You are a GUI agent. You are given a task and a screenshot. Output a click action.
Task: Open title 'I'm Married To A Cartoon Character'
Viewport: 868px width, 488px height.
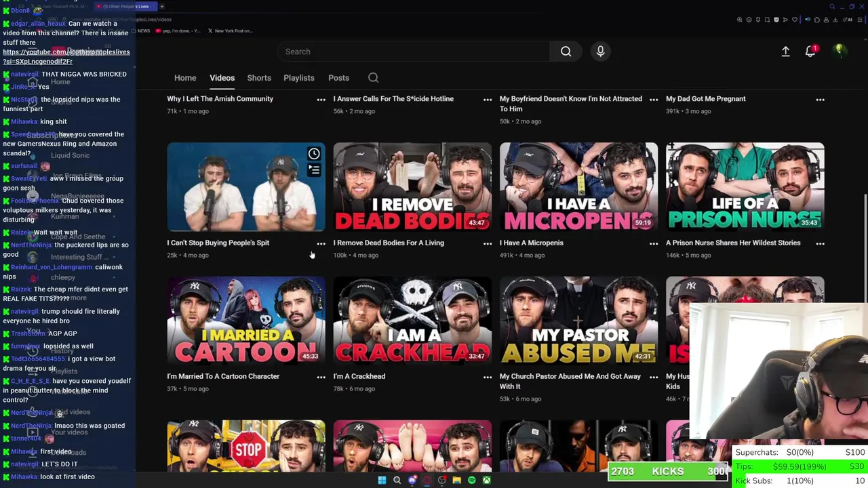[x=223, y=376]
